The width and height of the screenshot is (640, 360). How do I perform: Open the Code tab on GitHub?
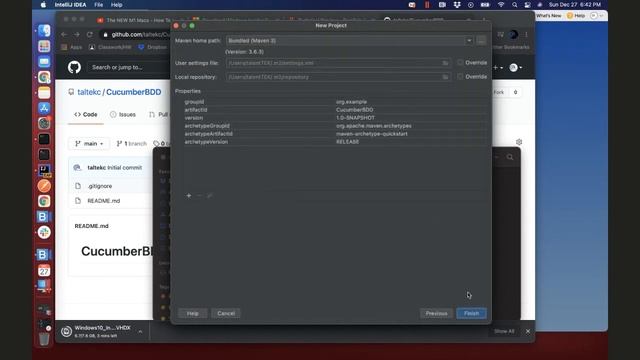(x=86, y=115)
